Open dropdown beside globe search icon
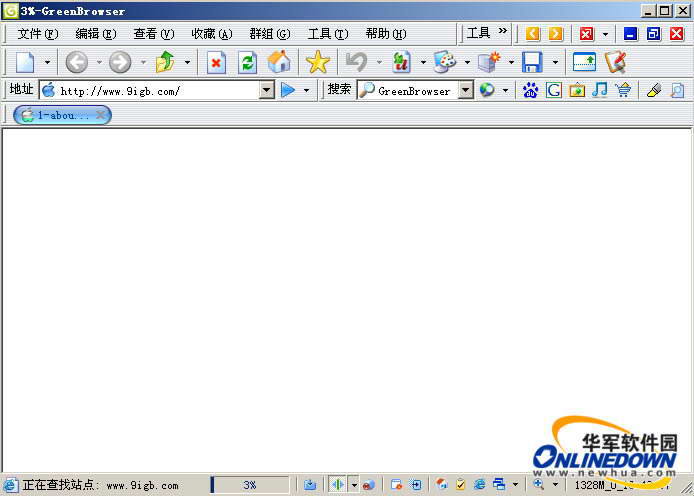 pyautogui.click(x=505, y=91)
